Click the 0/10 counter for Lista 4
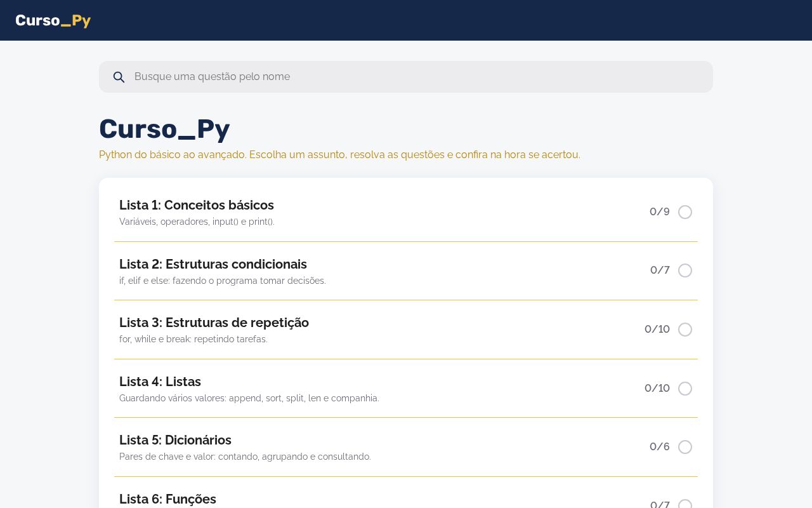Viewport: 812px width, 508px height. (x=657, y=388)
